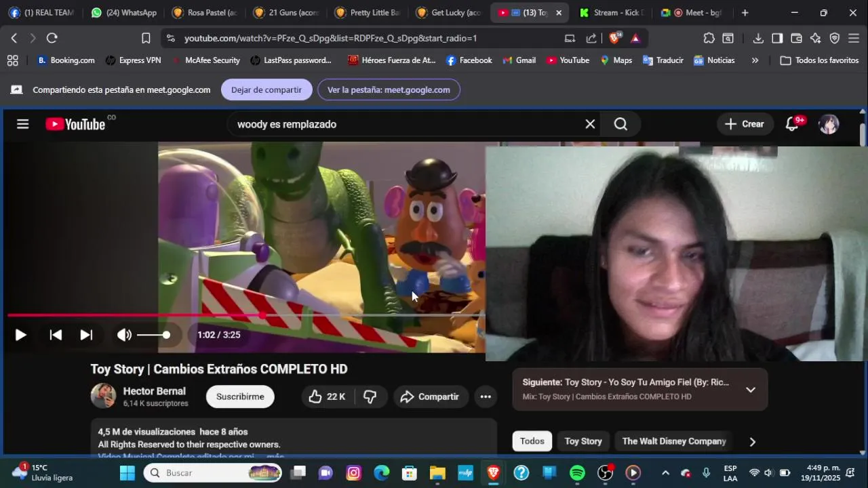Adjust the player volume slider
This screenshot has height=488, width=868.
click(153, 335)
